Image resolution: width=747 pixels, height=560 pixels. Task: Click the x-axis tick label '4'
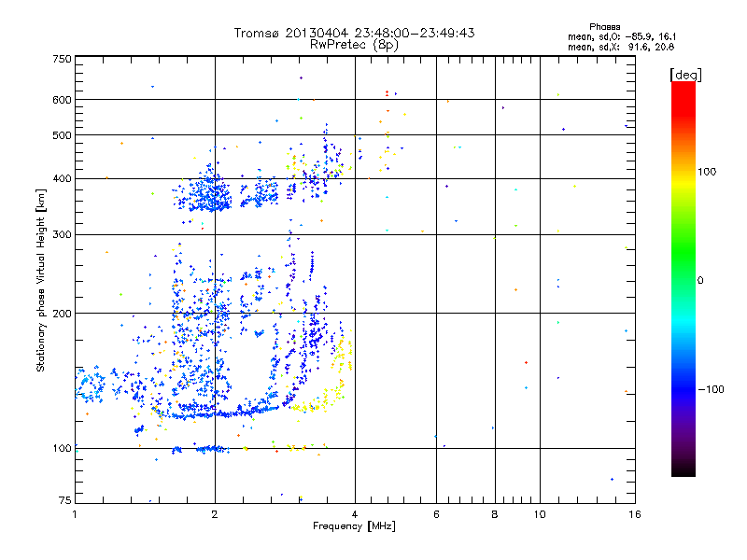tap(355, 514)
